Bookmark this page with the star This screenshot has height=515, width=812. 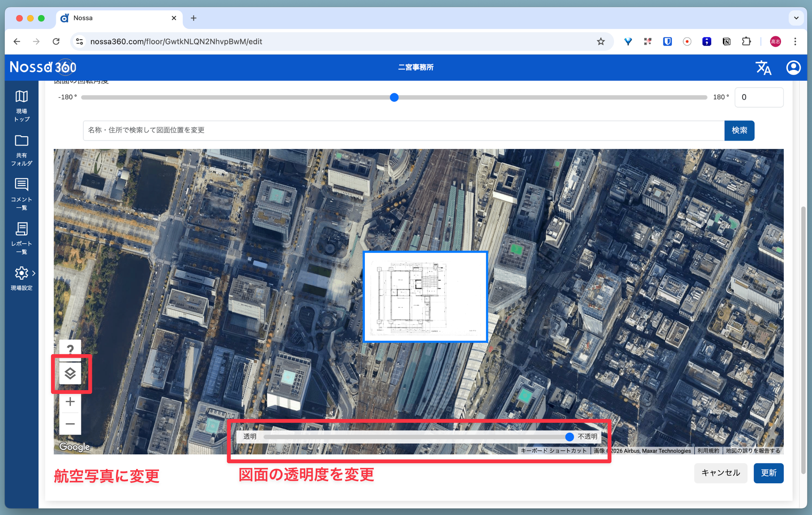pos(601,42)
